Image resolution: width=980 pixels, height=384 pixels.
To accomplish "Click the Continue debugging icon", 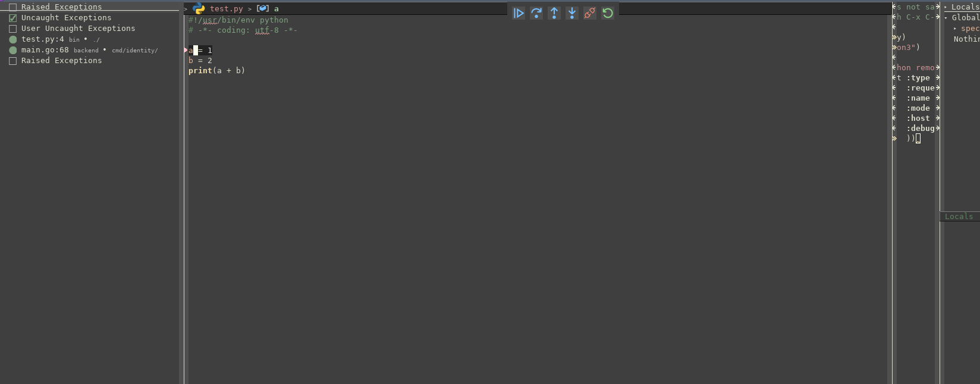I will click(x=519, y=13).
